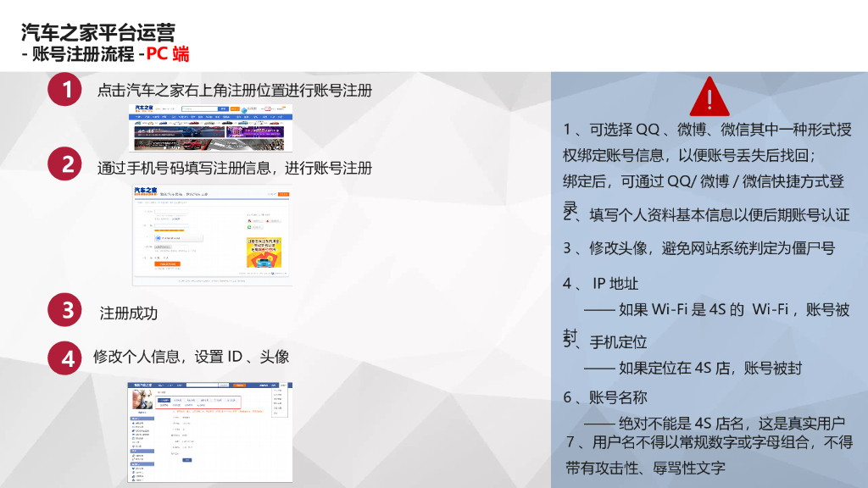
Task: Click the 汽车之家 logo in registration screenshot
Action: [x=146, y=191]
